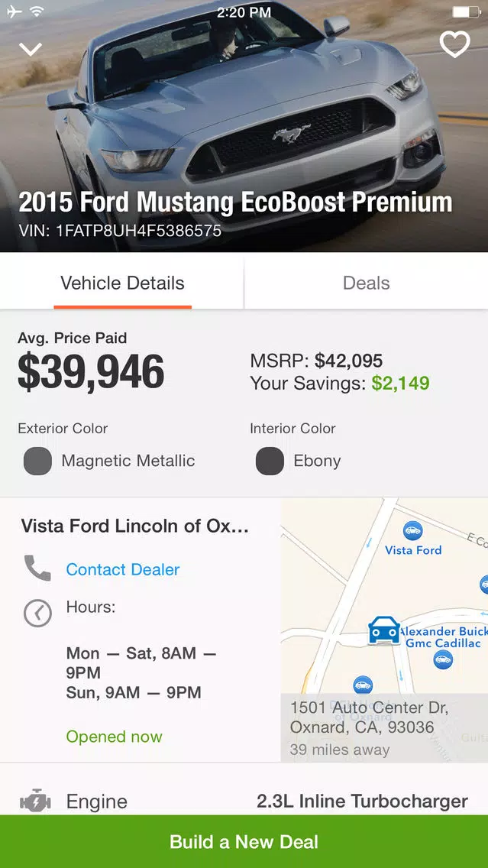The width and height of the screenshot is (488, 868).
Task: Switch to the Deals tab
Action: (x=367, y=283)
